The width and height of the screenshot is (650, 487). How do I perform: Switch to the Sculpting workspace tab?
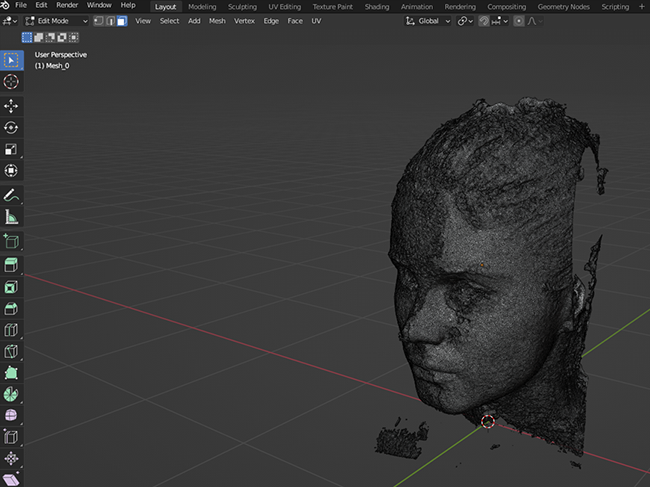click(242, 6)
